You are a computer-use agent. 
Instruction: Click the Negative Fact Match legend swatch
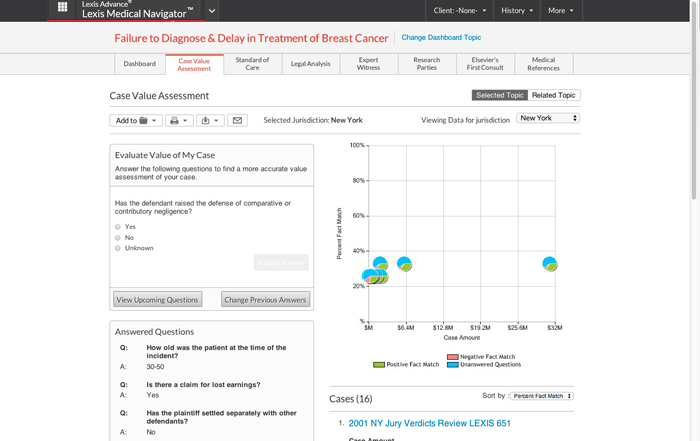point(453,357)
